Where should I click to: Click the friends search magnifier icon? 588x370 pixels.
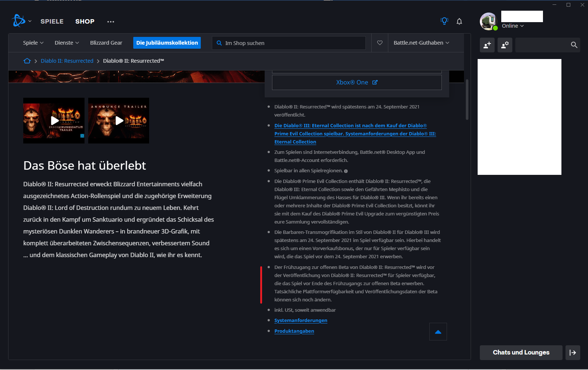tap(574, 45)
